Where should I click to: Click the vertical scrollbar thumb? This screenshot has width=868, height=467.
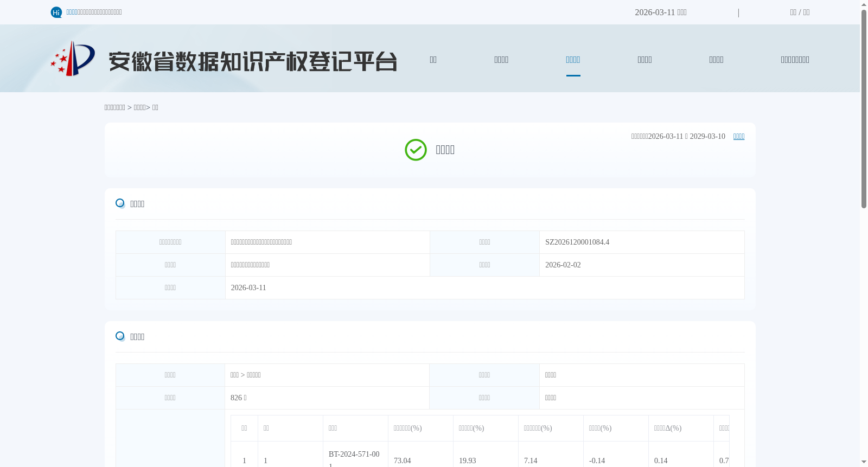pos(864,108)
